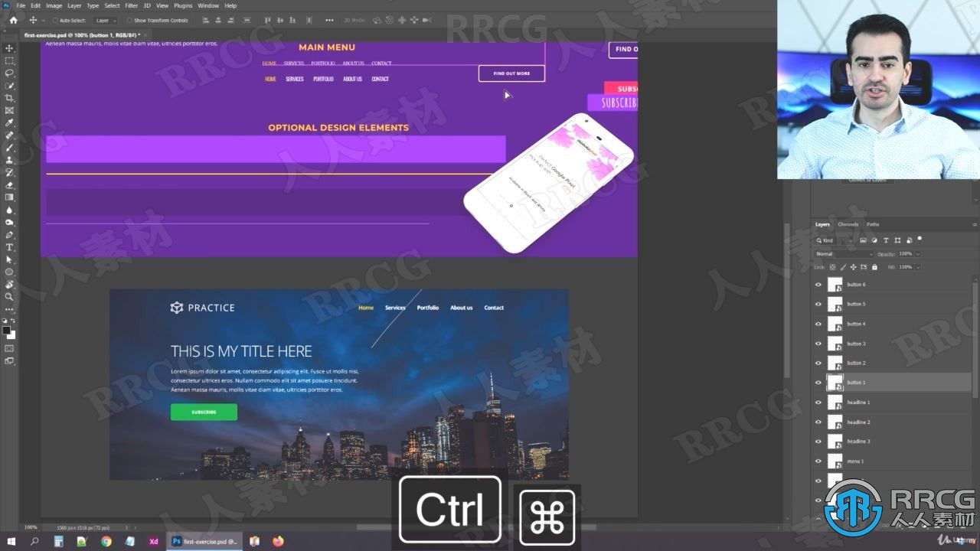The height and width of the screenshot is (551, 980).
Task: Filter layers by pixel layer icon
Action: (864, 240)
